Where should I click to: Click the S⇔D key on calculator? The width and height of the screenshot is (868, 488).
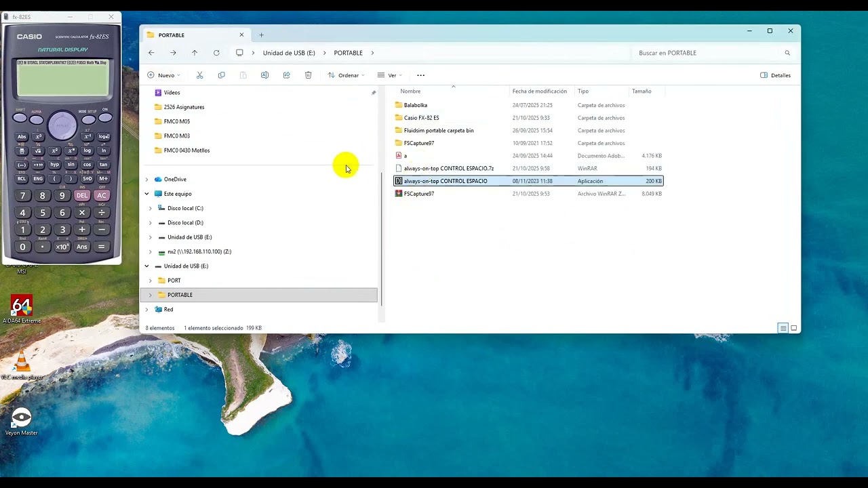click(x=87, y=179)
